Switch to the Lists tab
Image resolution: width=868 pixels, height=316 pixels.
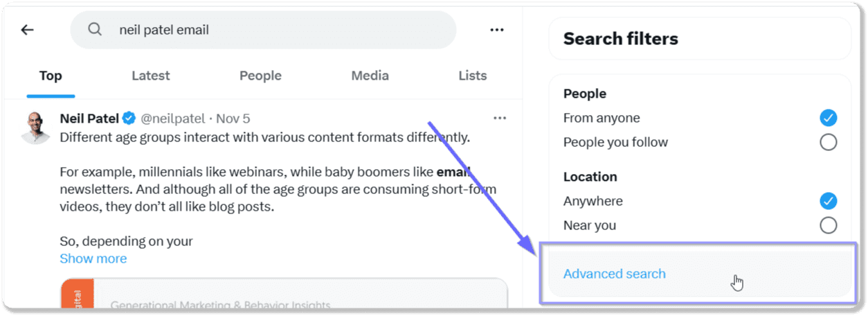coord(472,76)
